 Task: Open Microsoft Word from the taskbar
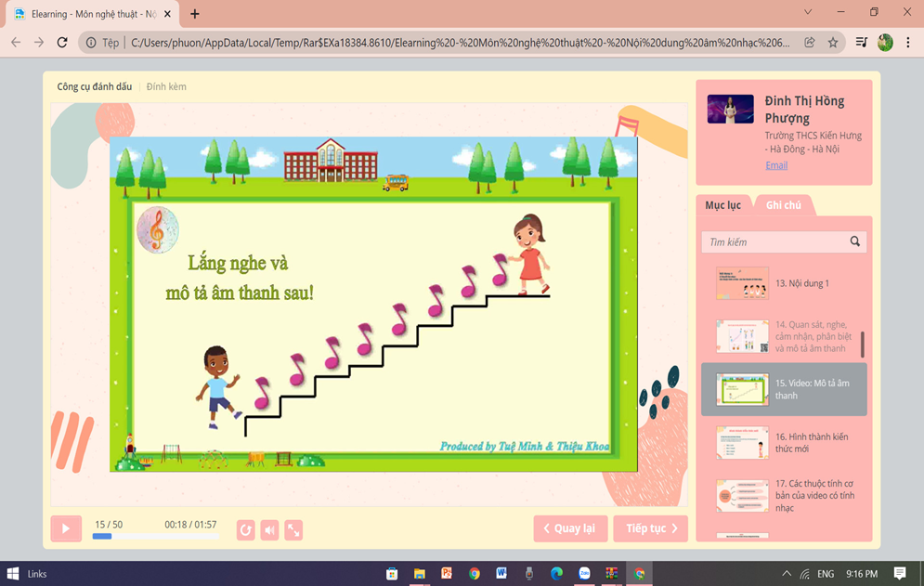501,574
